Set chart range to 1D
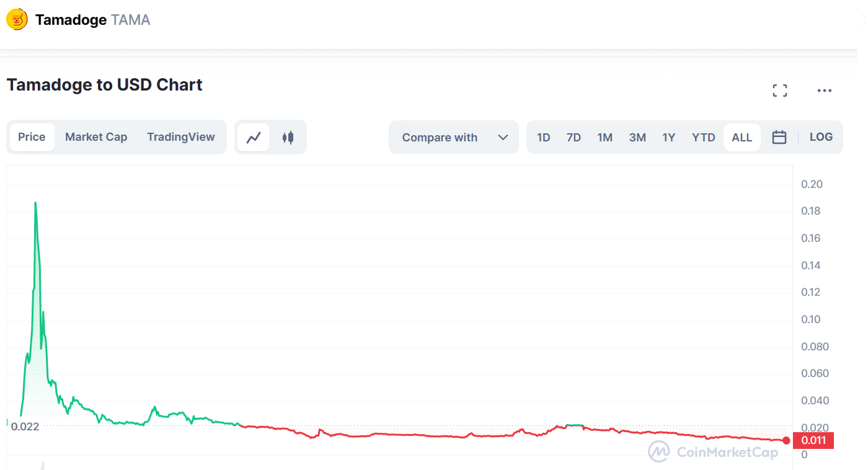This screenshot has width=868, height=470. 544,137
